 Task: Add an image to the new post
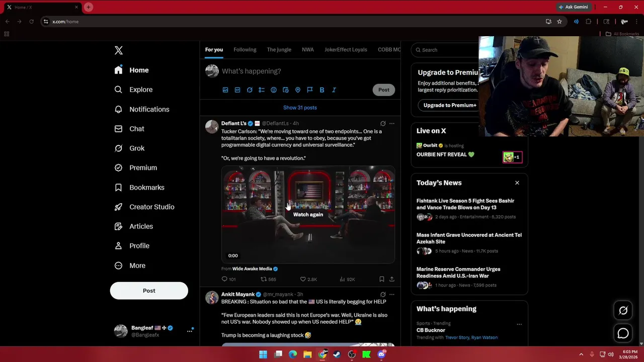[x=225, y=90]
